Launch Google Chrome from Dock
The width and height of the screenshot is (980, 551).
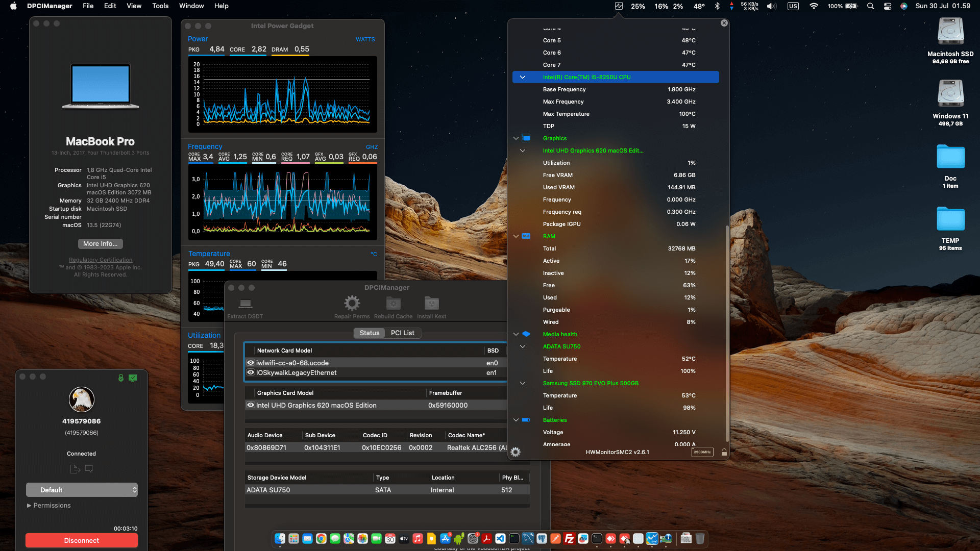321,539
